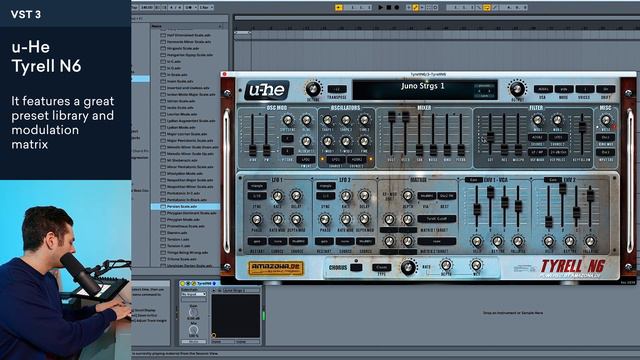Toggle the arrangement Loop switch
The image size is (640, 360).
487,7
